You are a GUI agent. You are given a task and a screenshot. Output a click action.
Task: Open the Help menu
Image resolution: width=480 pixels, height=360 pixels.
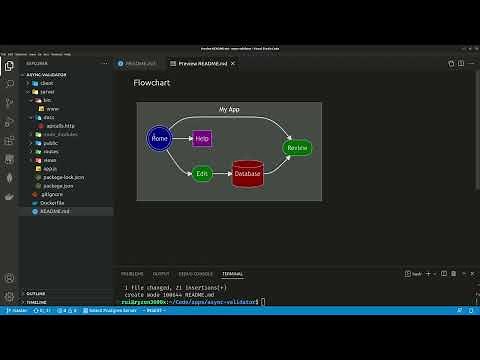(67, 54)
